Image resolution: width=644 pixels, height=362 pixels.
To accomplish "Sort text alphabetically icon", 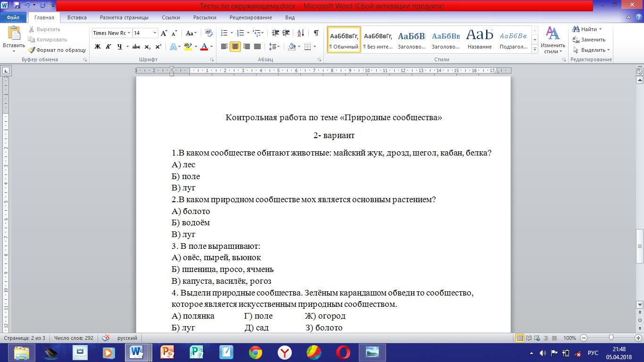I will tap(300, 33).
